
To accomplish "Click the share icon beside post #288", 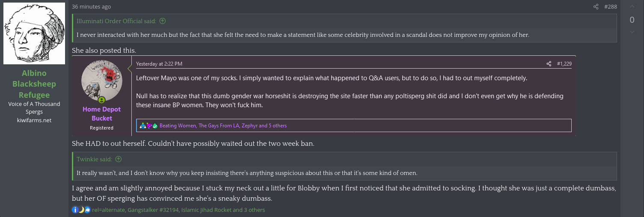I will [x=596, y=6].
